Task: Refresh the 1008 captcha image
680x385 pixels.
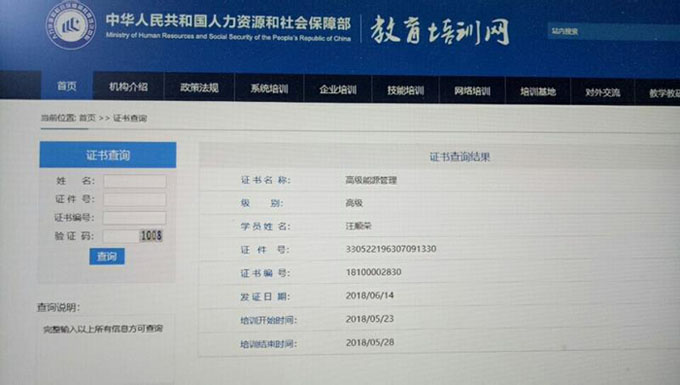Action: tap(151, 235)
